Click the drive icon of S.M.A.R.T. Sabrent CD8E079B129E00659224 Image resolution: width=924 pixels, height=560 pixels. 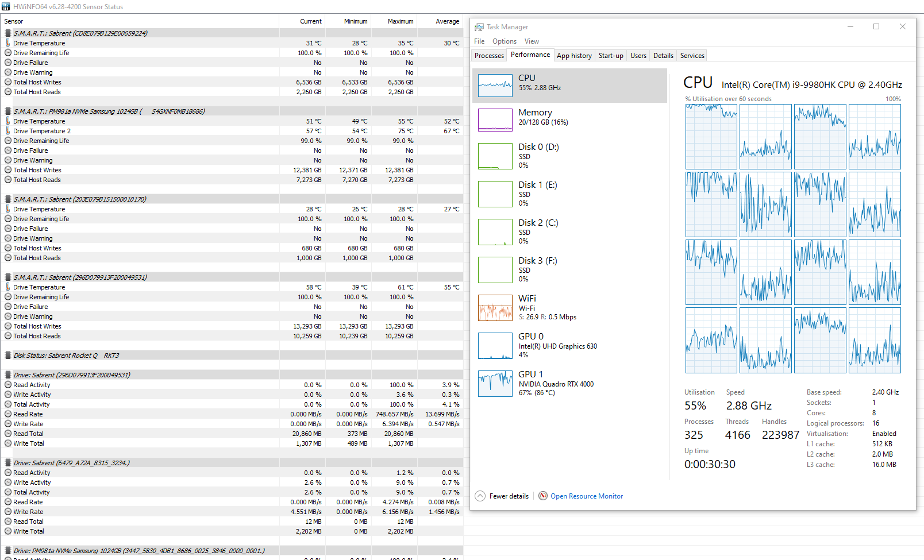8,33
